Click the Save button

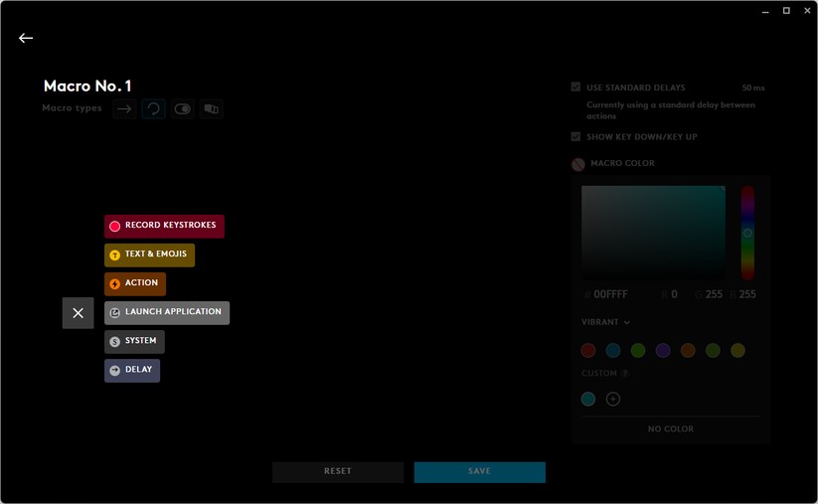click(479, 471)
